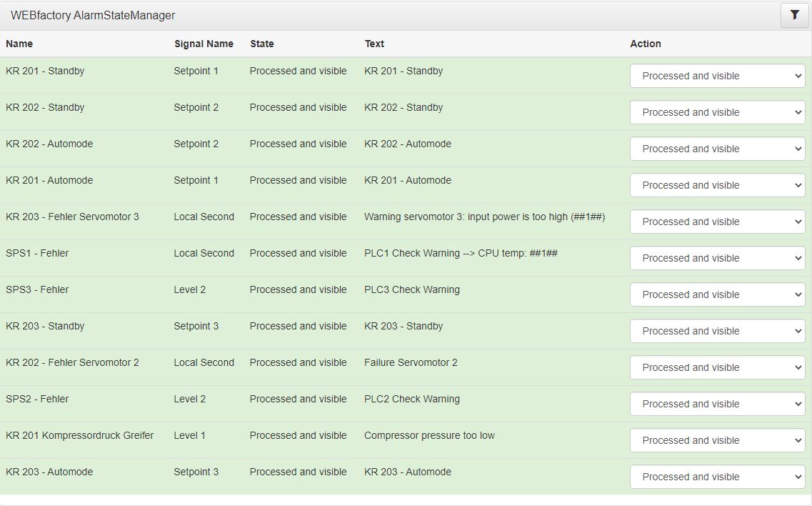Open Action dropdown for KR 202 - Standby

pos(717,112)
